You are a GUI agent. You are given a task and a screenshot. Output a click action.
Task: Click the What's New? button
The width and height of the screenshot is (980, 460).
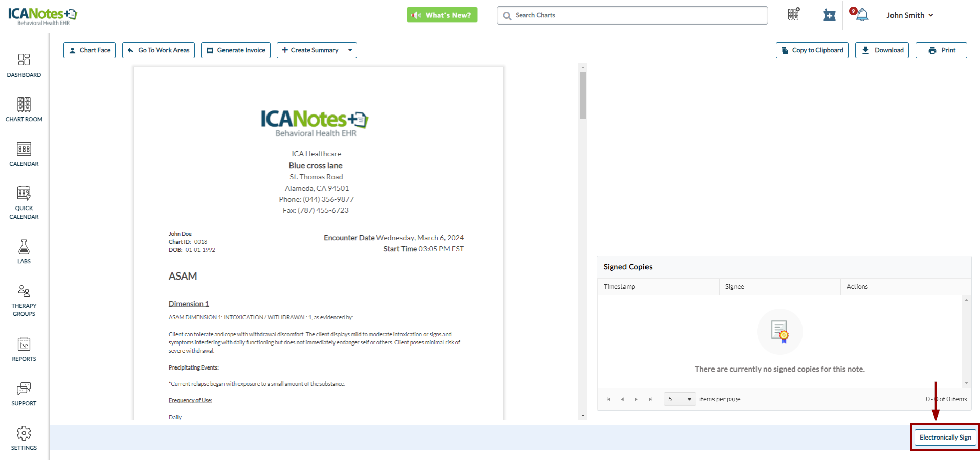(442, 15)
